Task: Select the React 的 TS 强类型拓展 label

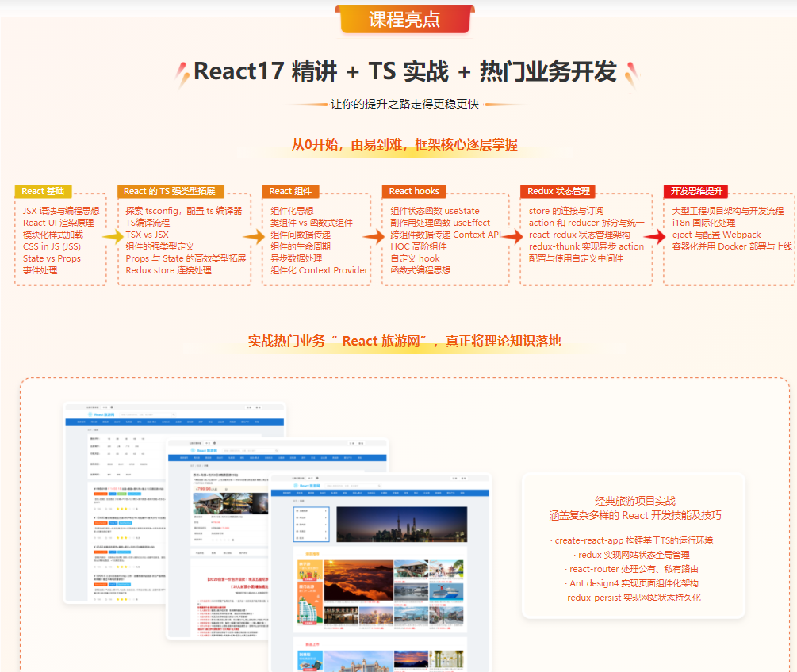Action: point(171,191)
